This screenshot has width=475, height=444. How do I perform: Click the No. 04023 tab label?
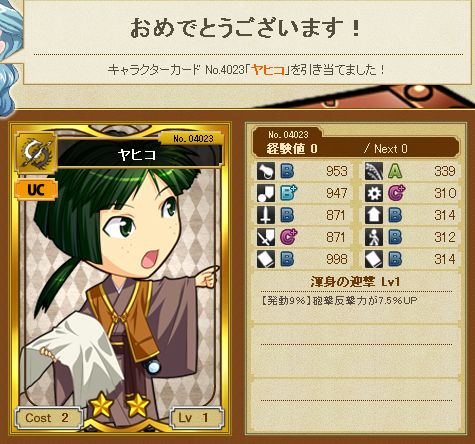(288, 134)
